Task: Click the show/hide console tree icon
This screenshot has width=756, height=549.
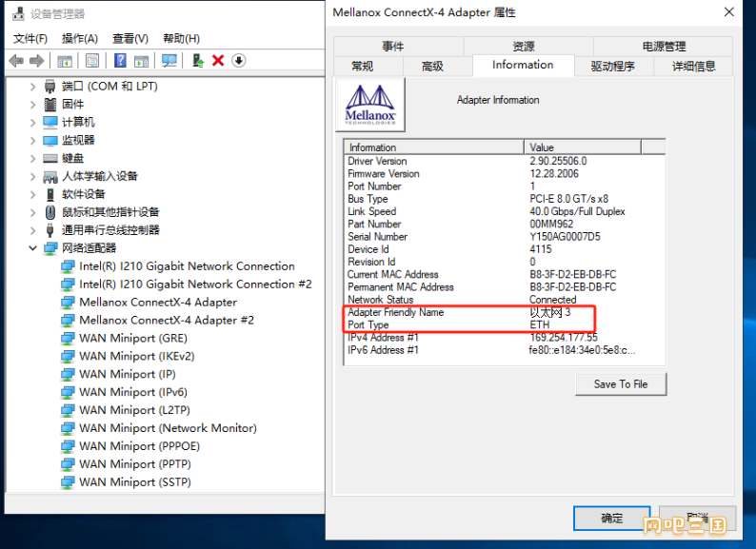Action: (x=64, y=61)
